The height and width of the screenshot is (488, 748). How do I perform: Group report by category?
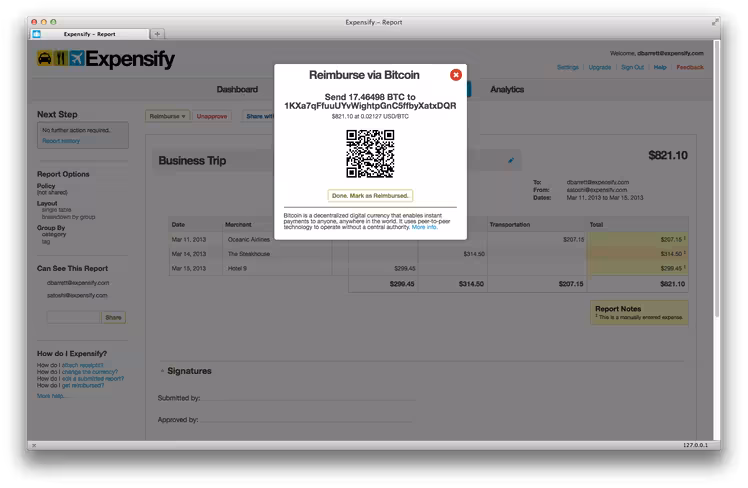point(54,234)
